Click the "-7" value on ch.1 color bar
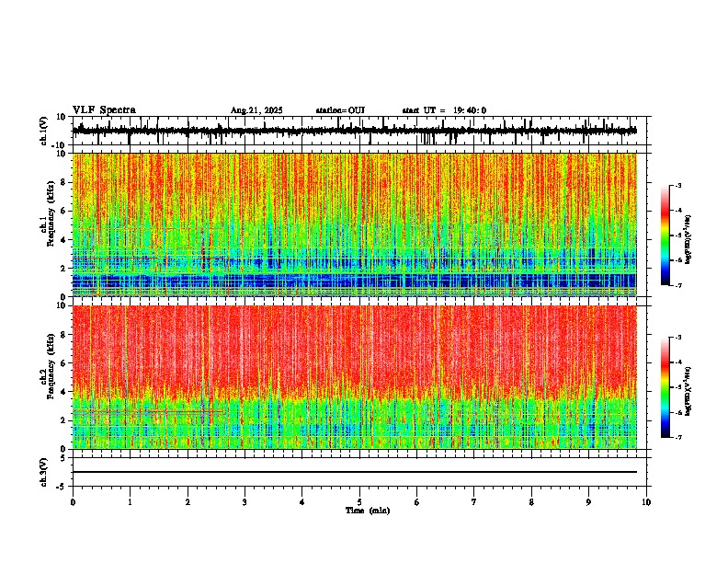 (677, 285)
